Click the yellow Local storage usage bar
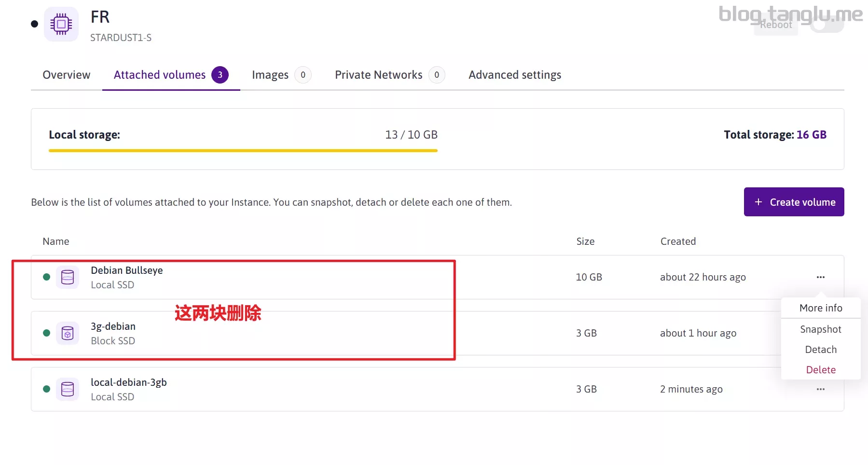868x465 pixels. [x=243, y=151]
